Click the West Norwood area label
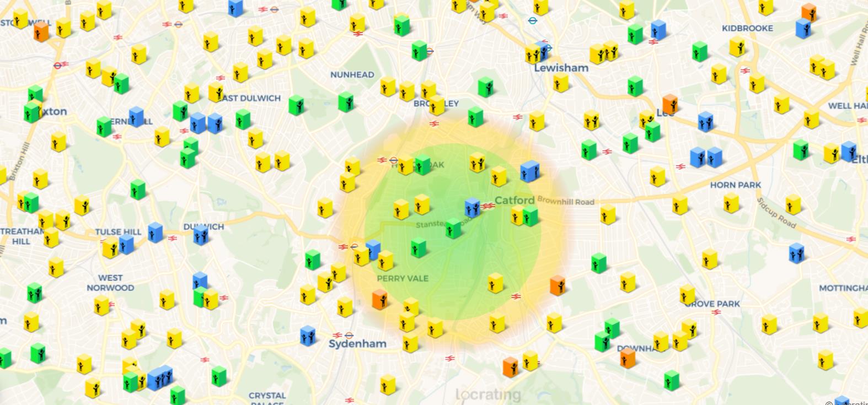 [x=110, y=283]
